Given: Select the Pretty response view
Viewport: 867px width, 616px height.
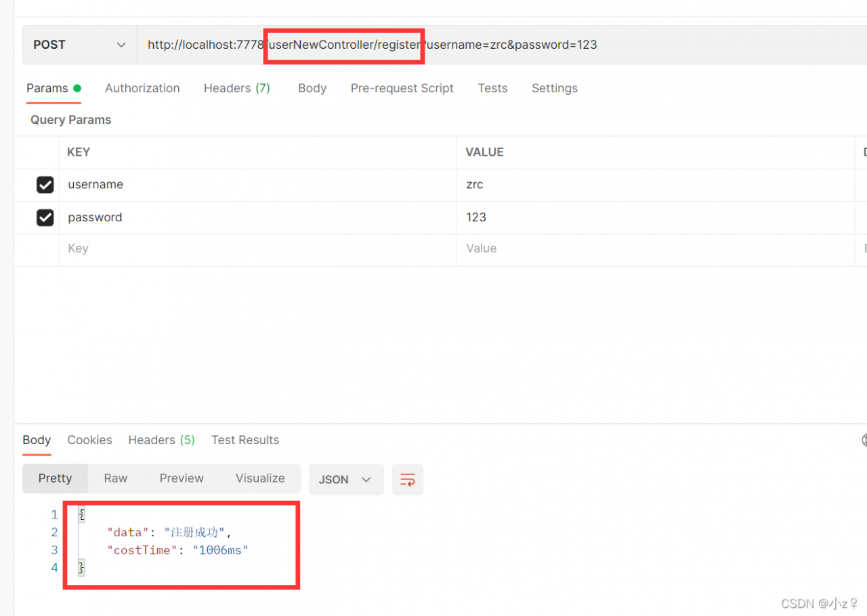Looking at the screenshot, I should [x=55, y=479].
